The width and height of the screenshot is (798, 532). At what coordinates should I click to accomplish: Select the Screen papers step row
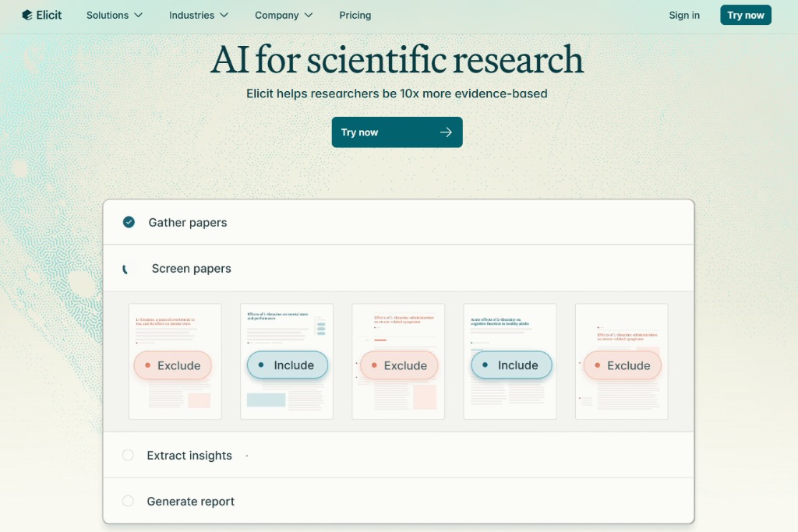(397, 269)
